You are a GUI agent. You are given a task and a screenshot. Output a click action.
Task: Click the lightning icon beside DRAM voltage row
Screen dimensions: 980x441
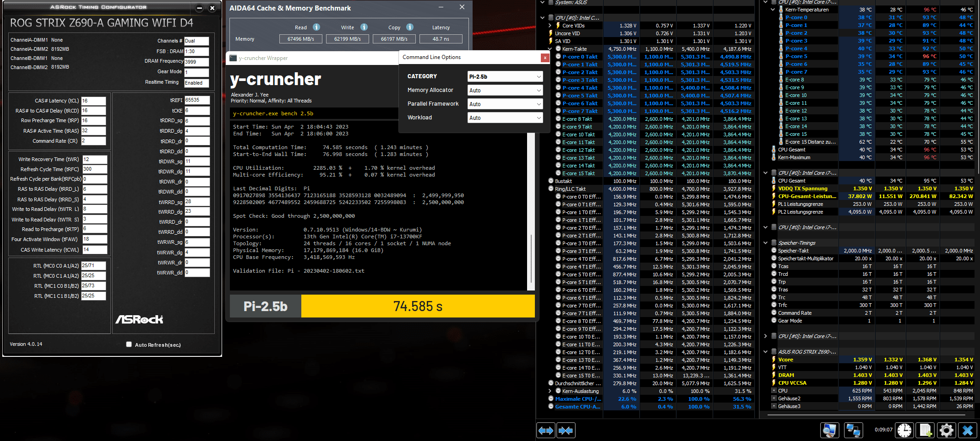pyautogui.click(x=774, y=375)
